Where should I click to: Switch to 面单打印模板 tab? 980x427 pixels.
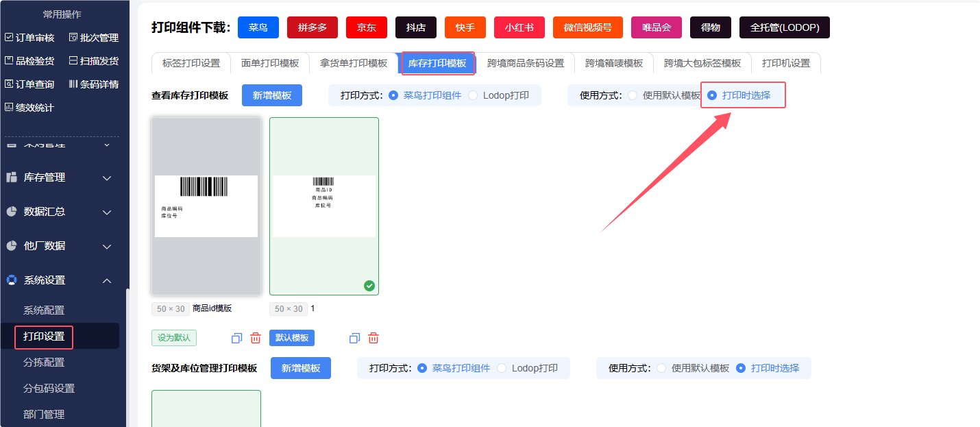[x=270, y=63]
